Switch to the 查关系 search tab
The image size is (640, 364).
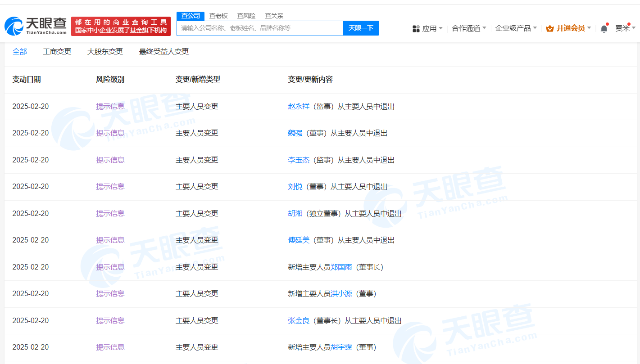tap(274, 16)
